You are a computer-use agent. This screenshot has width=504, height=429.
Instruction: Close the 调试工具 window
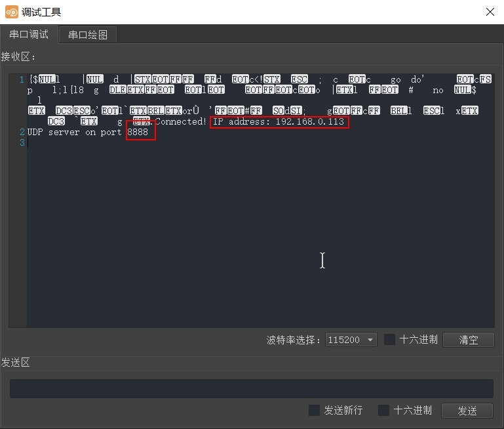pos(490,12)
